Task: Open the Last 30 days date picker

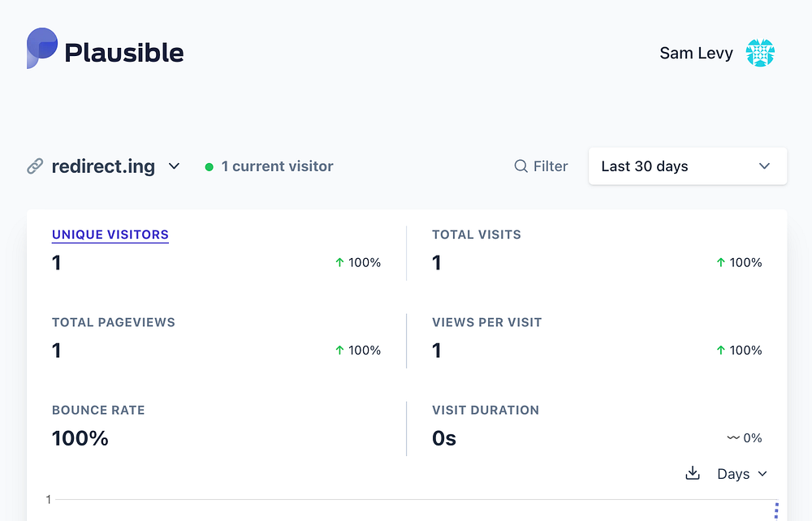Action: (687, 166)
